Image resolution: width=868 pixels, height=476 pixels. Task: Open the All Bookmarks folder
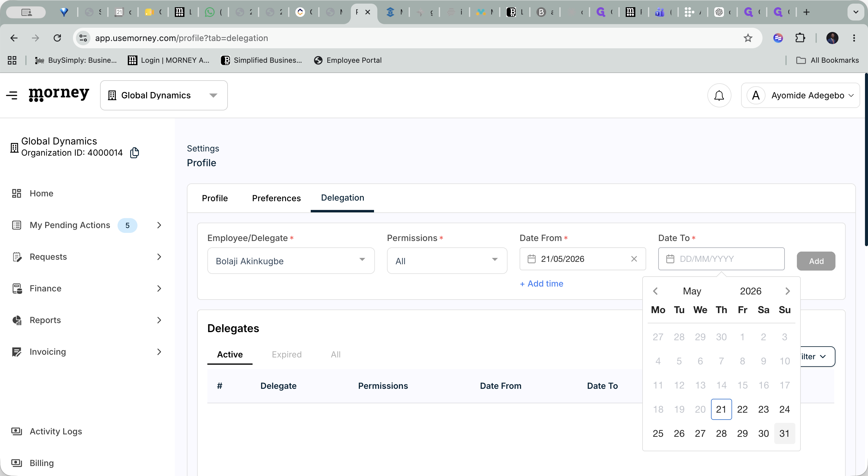(828, 60)
